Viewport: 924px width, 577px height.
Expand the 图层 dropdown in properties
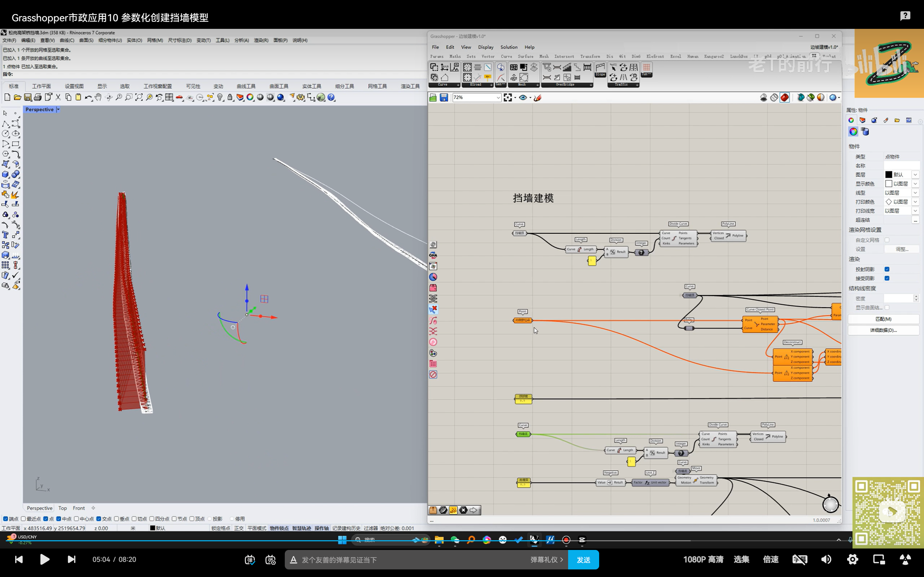[915, 175]
